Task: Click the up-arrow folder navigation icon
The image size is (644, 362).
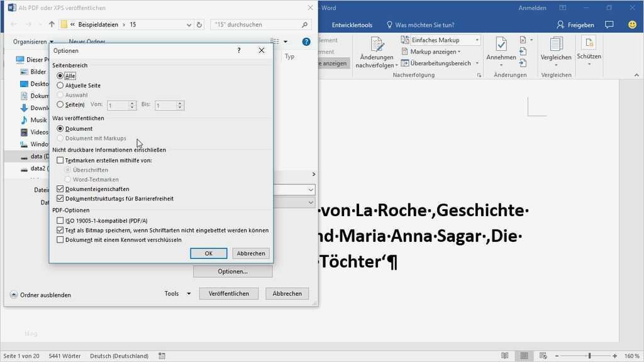Action: 52,25
